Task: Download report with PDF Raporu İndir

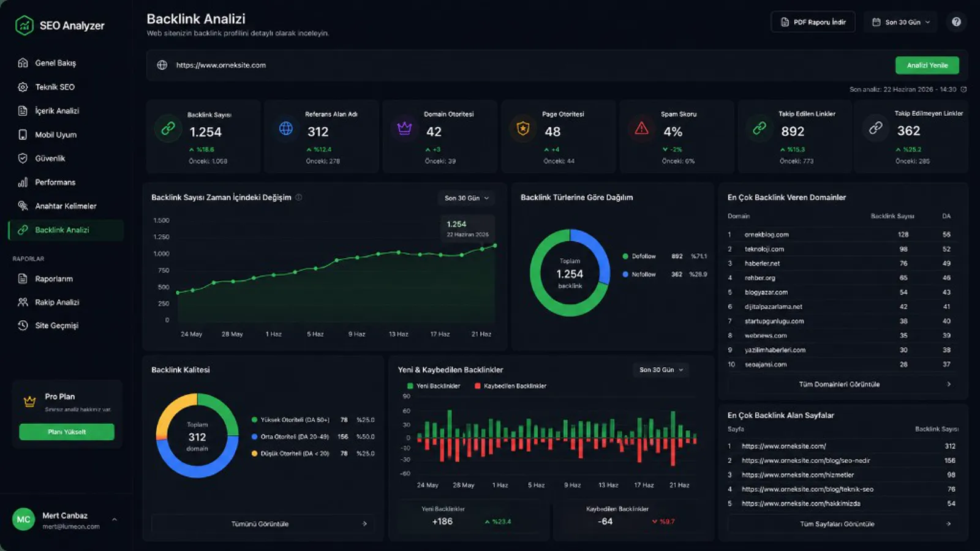Action: (x=813, y=22)
